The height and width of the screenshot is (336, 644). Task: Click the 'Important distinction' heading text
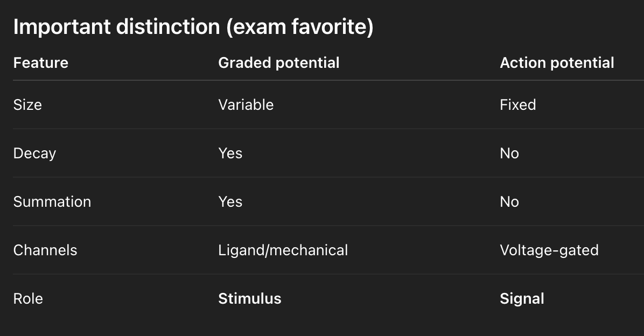(116, 27)
